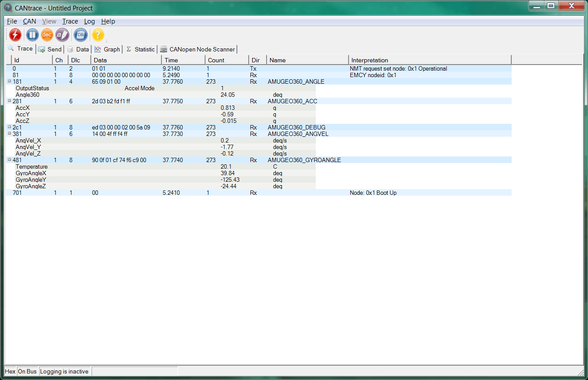Click the Data column header
The height and width of the screenshot is (380, 588).
click(126, 60)
